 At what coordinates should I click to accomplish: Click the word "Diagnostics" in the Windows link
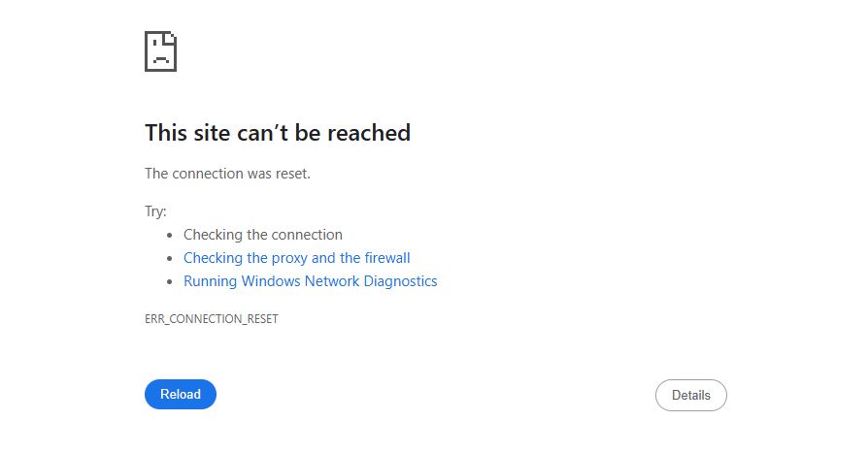(400, 281)
